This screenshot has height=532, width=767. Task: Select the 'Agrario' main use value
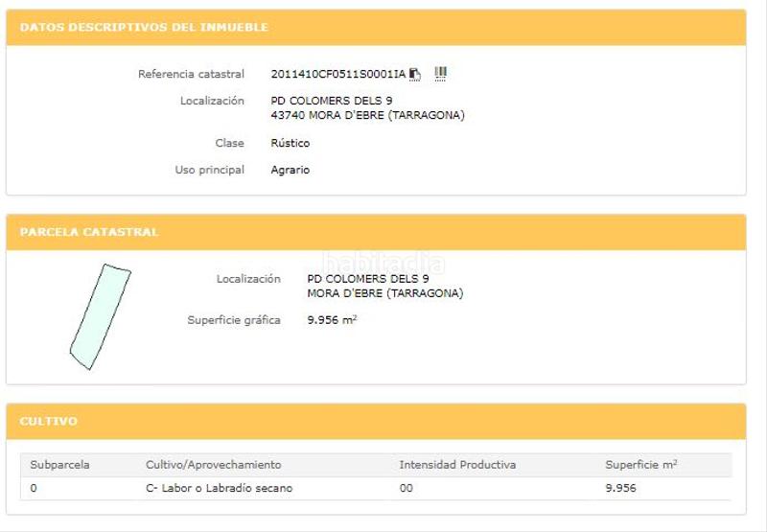pos(291,171)
